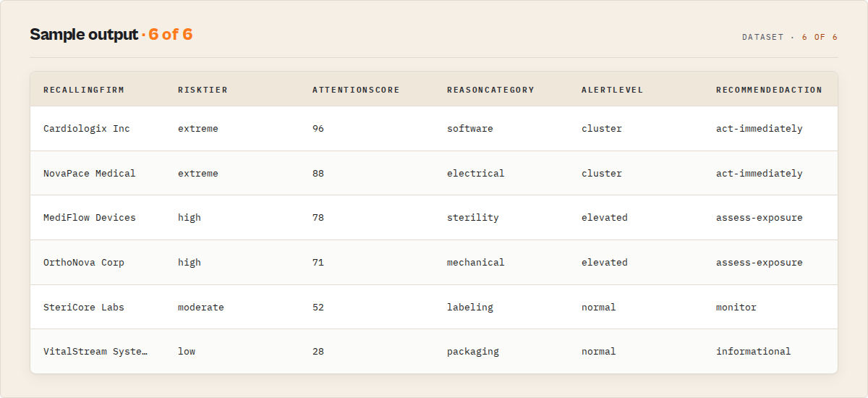Select the packaging reason category cell
Screen dimensions: 868x398
point(473,352)
